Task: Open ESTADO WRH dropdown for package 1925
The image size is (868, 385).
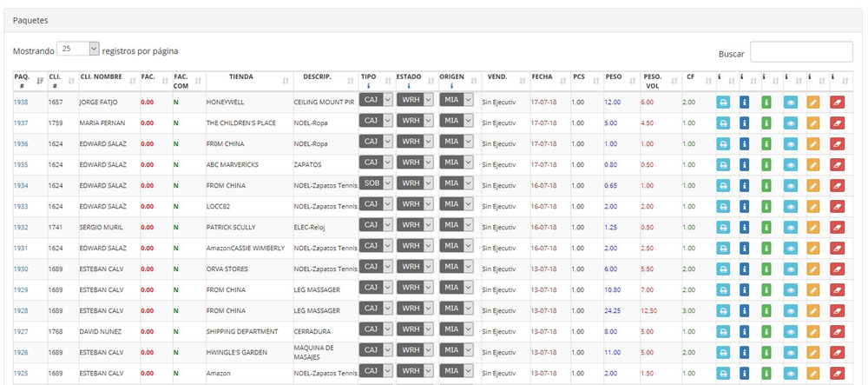Action: coord(415,370)
